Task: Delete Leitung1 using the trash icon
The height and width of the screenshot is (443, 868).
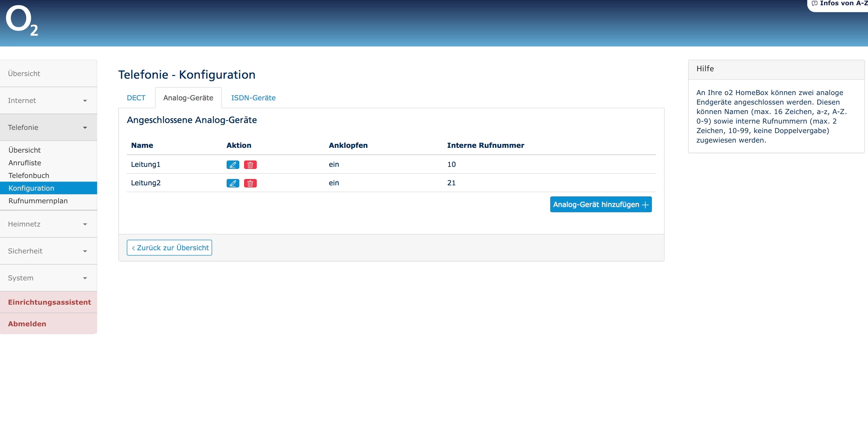Action: (250, 165)
